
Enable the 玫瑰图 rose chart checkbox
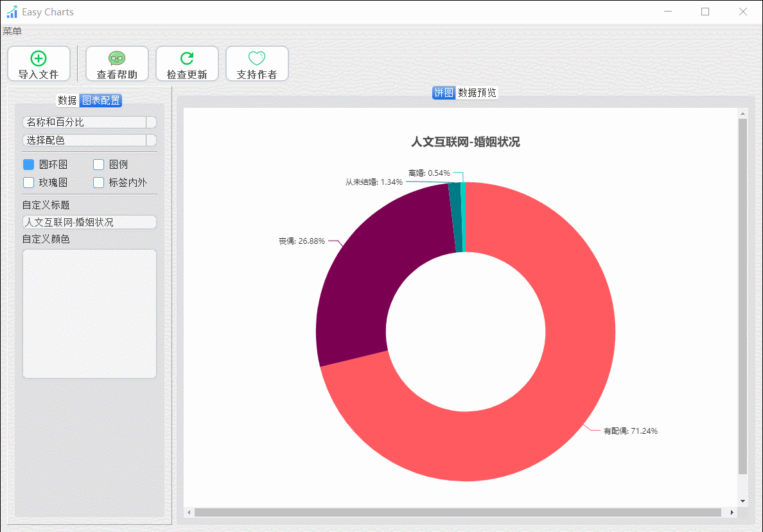(x=29, y=182)
